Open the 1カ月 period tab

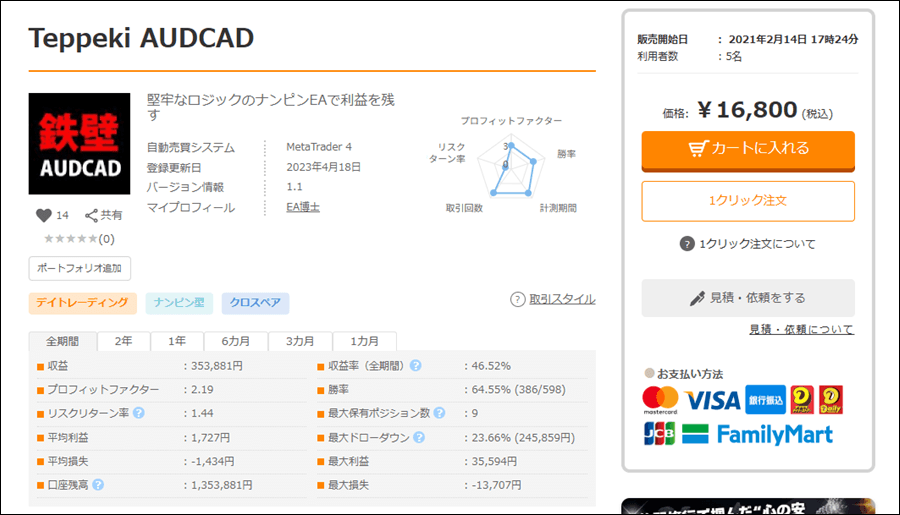coord(364,341)
